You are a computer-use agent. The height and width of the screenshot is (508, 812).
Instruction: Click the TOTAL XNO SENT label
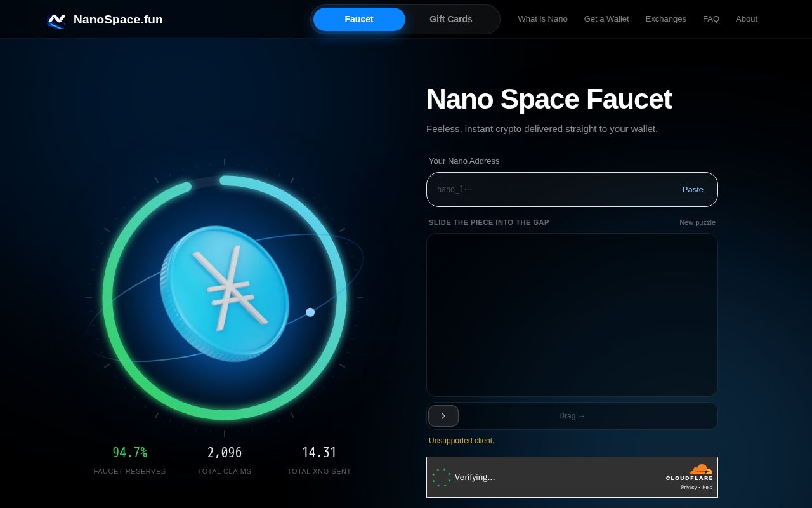319,471
